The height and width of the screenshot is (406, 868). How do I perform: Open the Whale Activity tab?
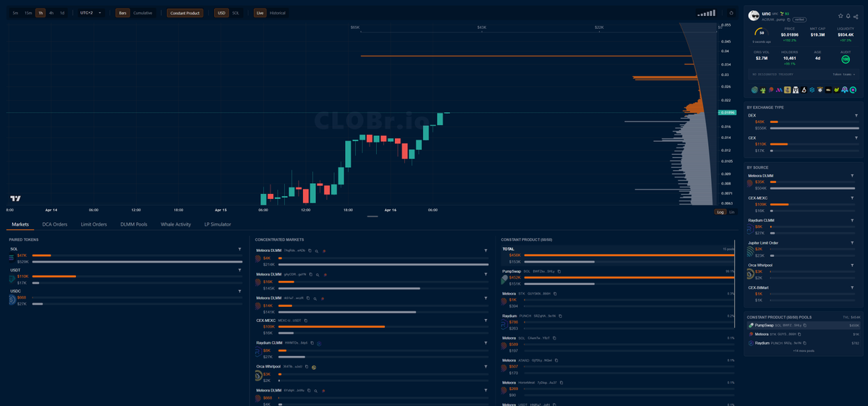(x=176, y=224)
